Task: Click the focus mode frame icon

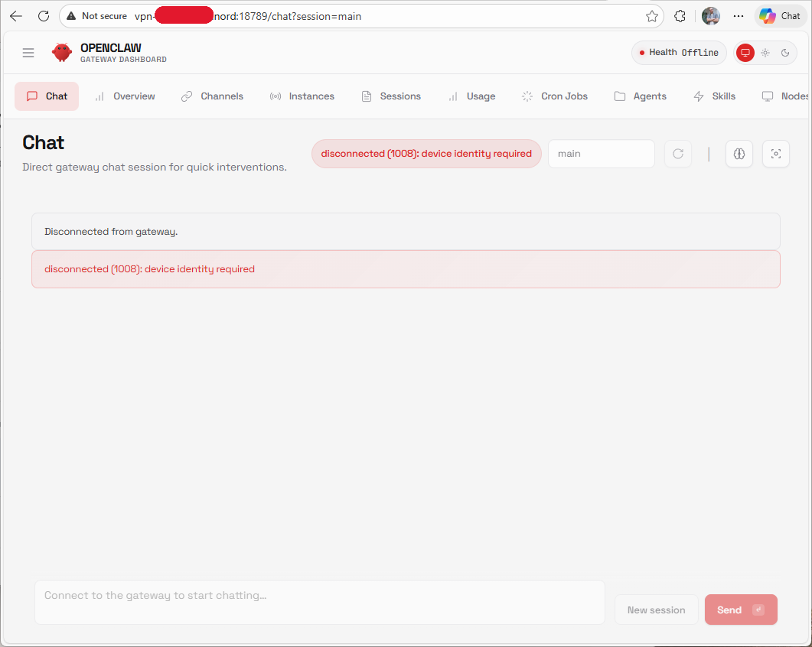Action: pos(775,154)
